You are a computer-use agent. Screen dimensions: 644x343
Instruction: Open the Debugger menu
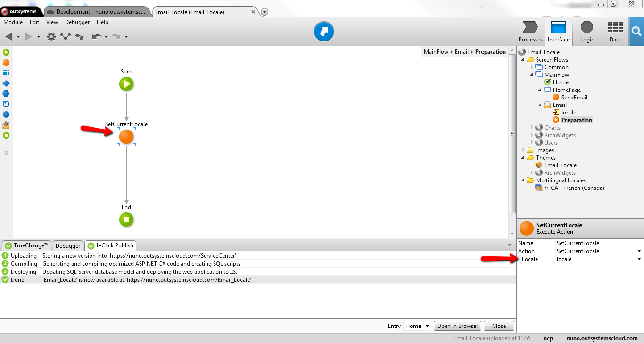click(77, 22)
